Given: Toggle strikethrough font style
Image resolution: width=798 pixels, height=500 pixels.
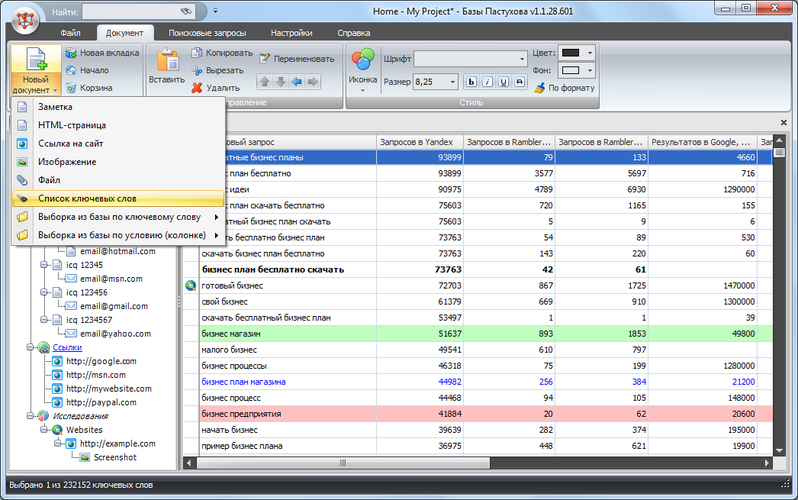Looking at the screenshot, I should pyautogui.click(x=520, y=81).
